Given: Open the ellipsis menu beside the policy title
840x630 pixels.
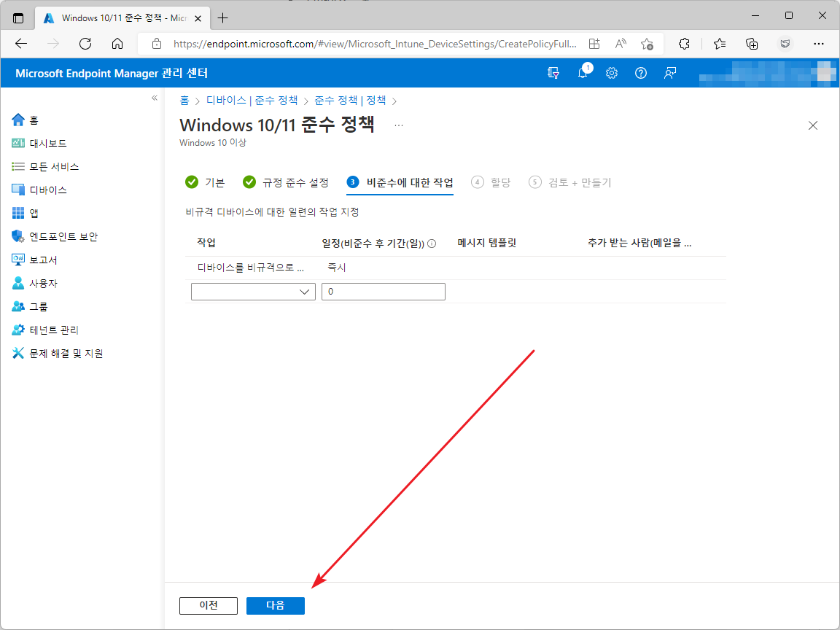Looking at the screenshot, I should (x=399, y=125).
